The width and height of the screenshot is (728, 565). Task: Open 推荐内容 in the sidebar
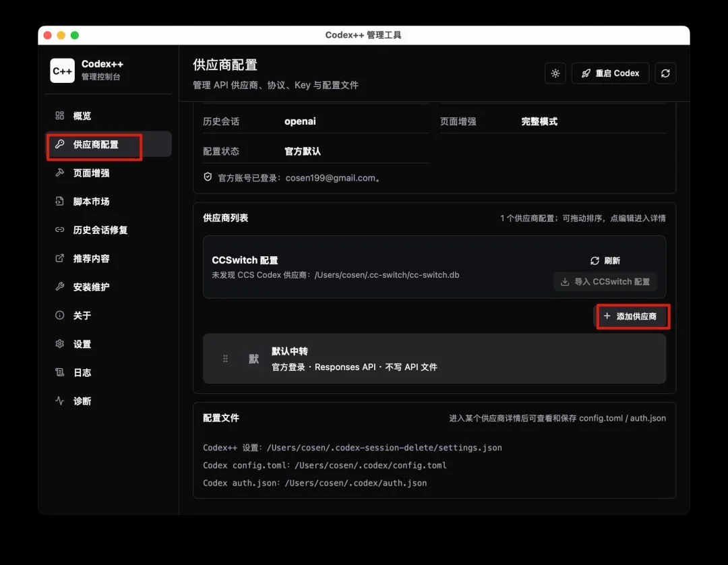(x=109, y=258)
